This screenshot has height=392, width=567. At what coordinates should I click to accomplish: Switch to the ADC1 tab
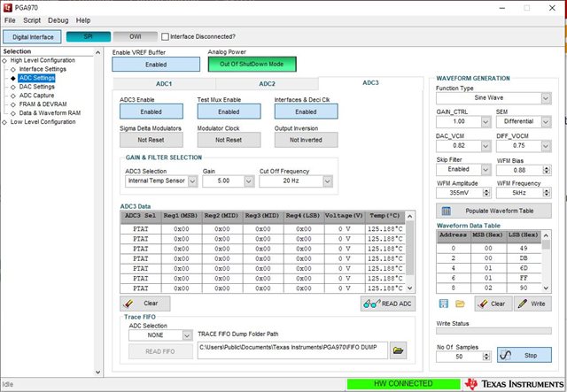coord(164,84)
